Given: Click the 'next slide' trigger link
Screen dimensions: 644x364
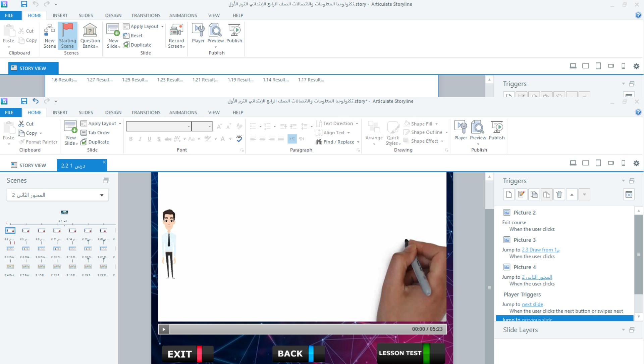Looking at the screenshot, I should click(x=532, y=304).
